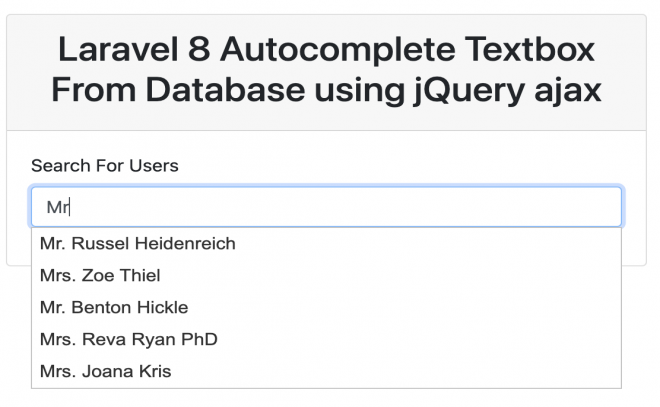Select Mr. Russel Heidenreich from suggestions
The image size is (660, 407).
[326, 244]
